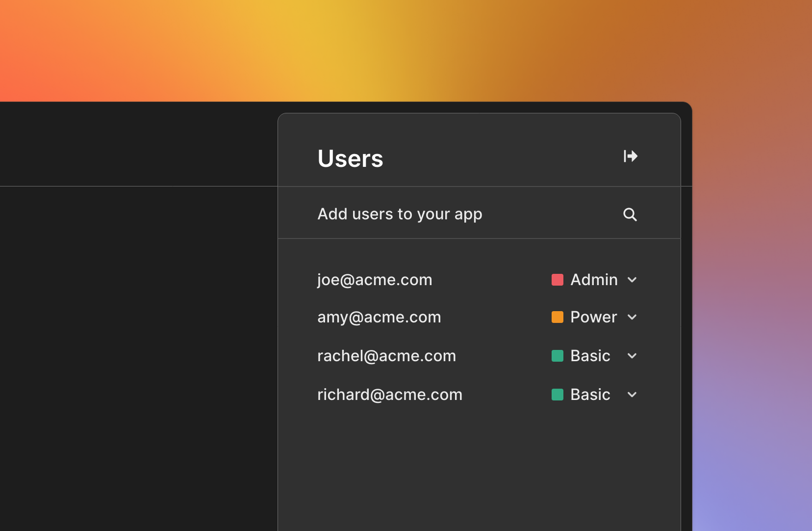812x531 pixels.
Task: Click the Basic label on rachel's row
Action: point(590,356)
